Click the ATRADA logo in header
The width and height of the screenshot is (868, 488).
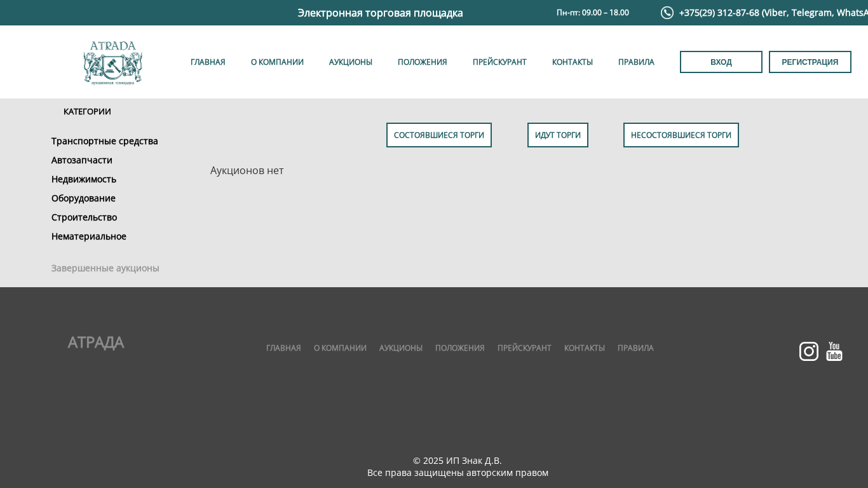point(112,62)
